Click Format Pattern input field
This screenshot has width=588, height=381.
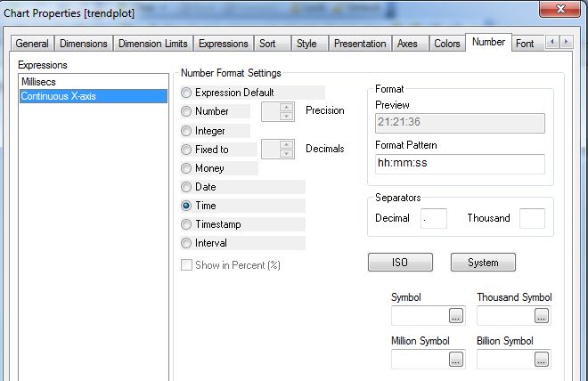(x=460, y=164)
